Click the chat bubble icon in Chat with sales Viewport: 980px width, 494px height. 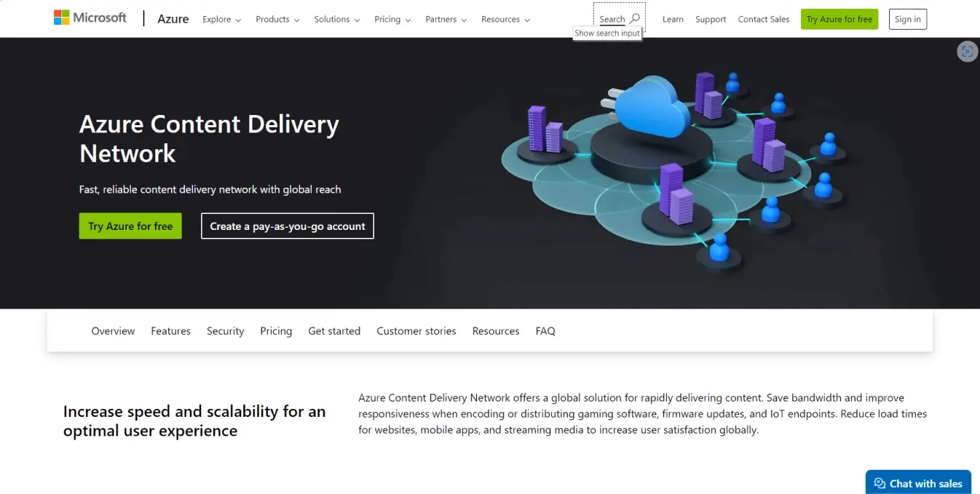click(880, 483)
